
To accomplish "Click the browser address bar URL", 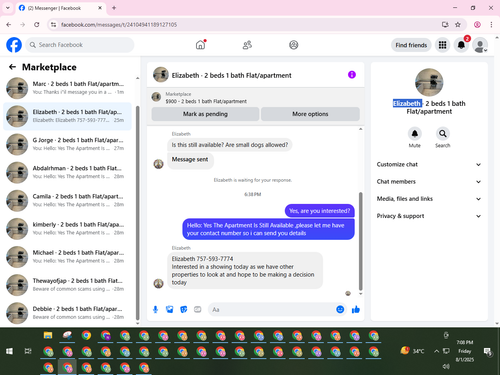I will point(119,25).
